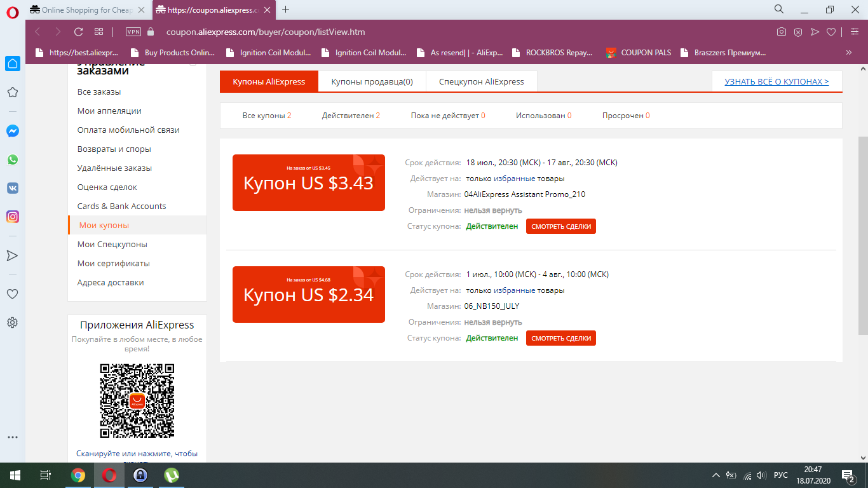Open the COUPON PALS bookmark

(x=639, y=53)
